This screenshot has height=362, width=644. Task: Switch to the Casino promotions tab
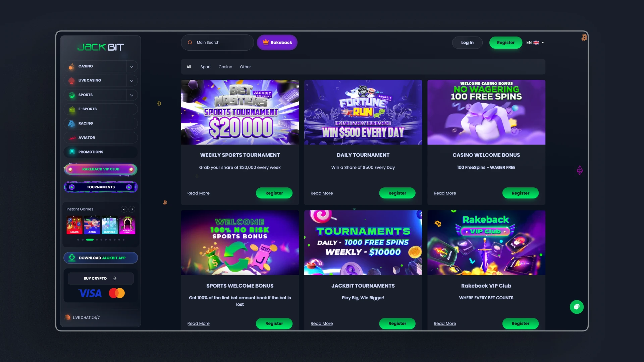pos(225,67)
